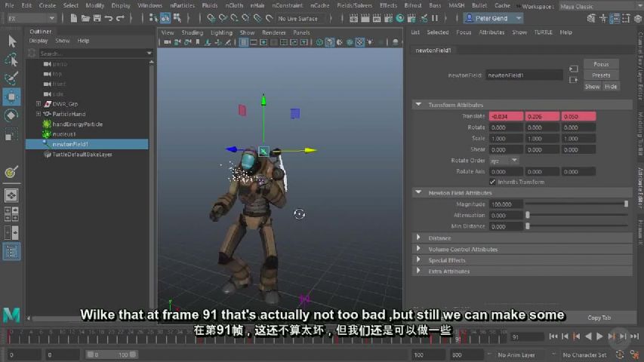This screenshot has width=644, height=362.
Task: Expand Volume Control Attributes section
Action: click(418, 249)
